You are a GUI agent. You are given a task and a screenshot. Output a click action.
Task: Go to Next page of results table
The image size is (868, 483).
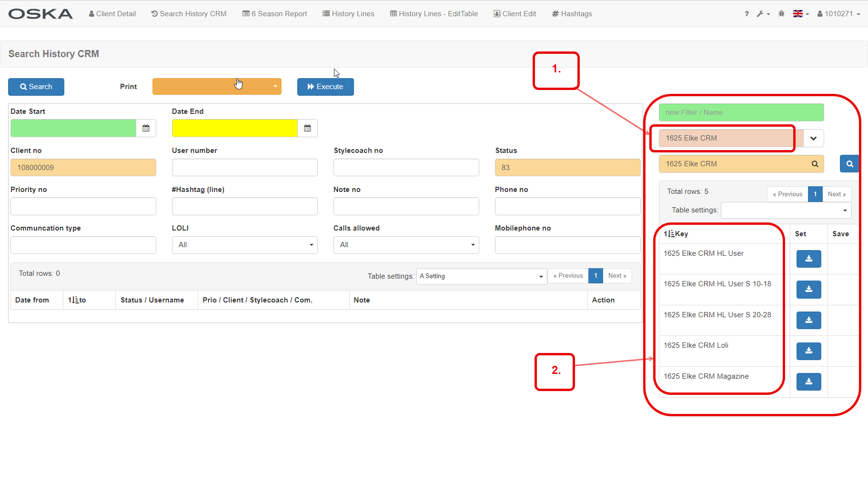pyautogui.click(x=617, y=276)
